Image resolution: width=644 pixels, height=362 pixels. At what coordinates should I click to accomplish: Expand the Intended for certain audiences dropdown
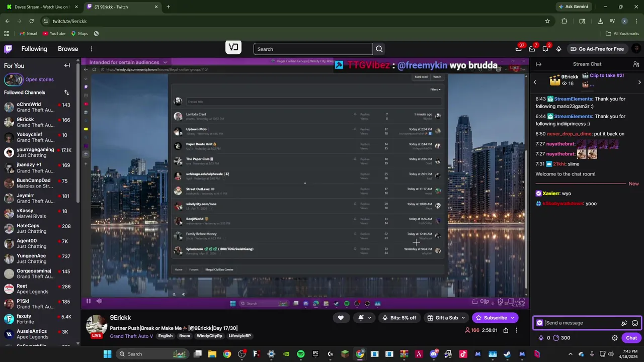point(128,62)
